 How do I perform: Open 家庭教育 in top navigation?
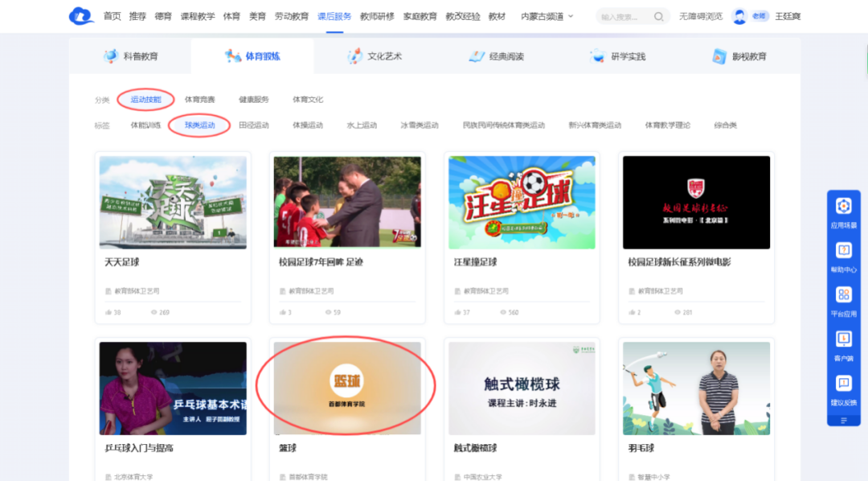tap(420, 17)
